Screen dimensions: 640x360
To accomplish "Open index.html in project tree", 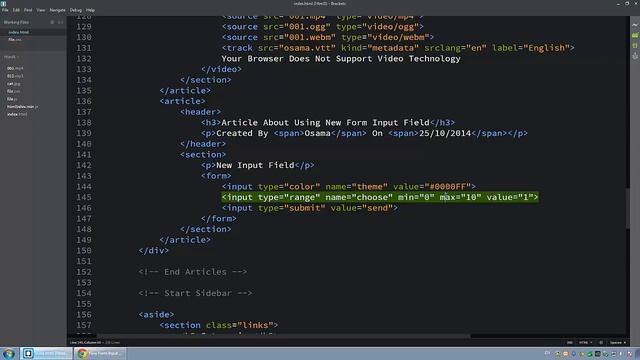I will point(17,114).
